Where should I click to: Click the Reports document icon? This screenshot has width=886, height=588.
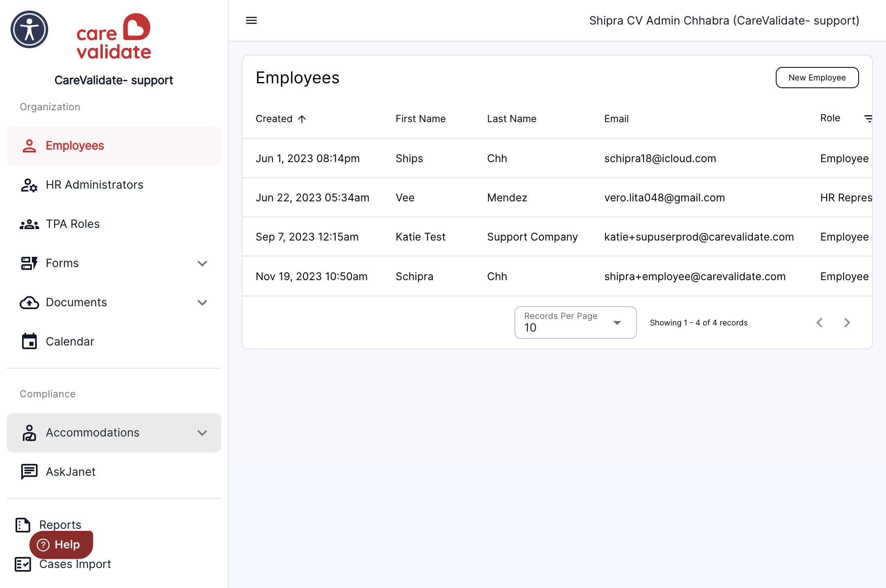[23, 525]
